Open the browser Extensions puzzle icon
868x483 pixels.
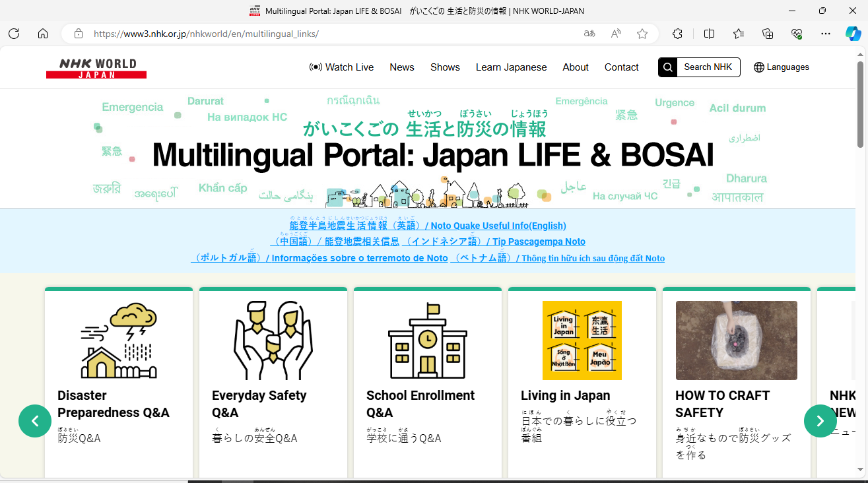(x=677, y=34)
